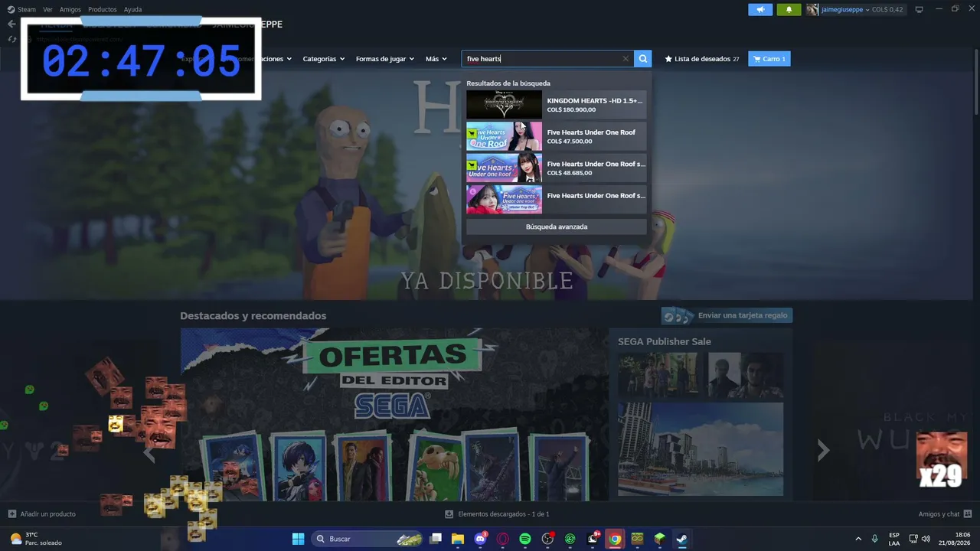This screenshot has width=980, height=551.
Task: Open the Carro shopping cart button
Action: point(769,59)
